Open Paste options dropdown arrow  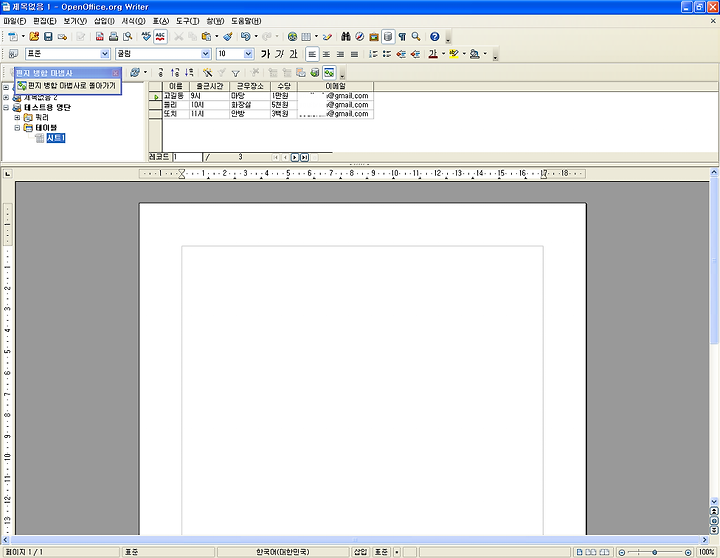(x=216, y=37)
